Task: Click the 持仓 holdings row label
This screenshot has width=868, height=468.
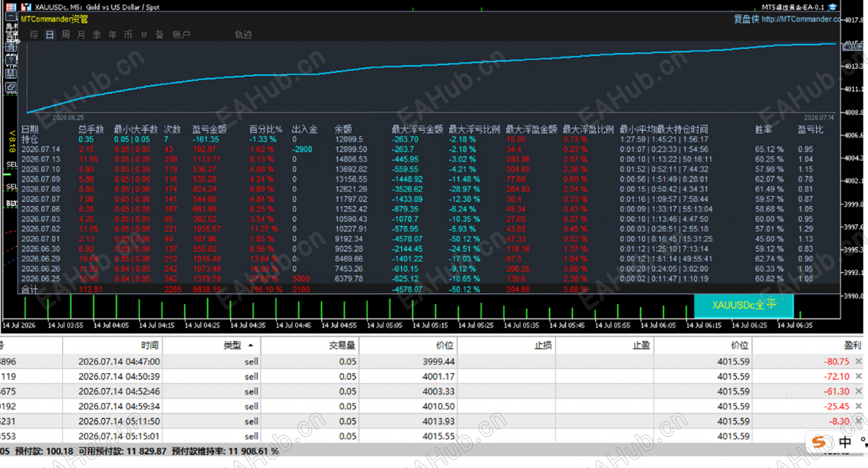Action: pyautogui.click(x=30, y=140)
